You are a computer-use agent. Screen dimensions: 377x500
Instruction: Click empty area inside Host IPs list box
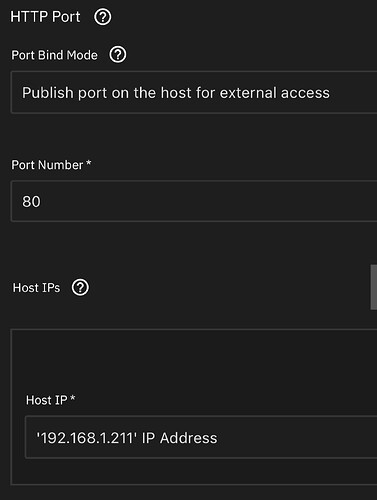coord(194,362)
